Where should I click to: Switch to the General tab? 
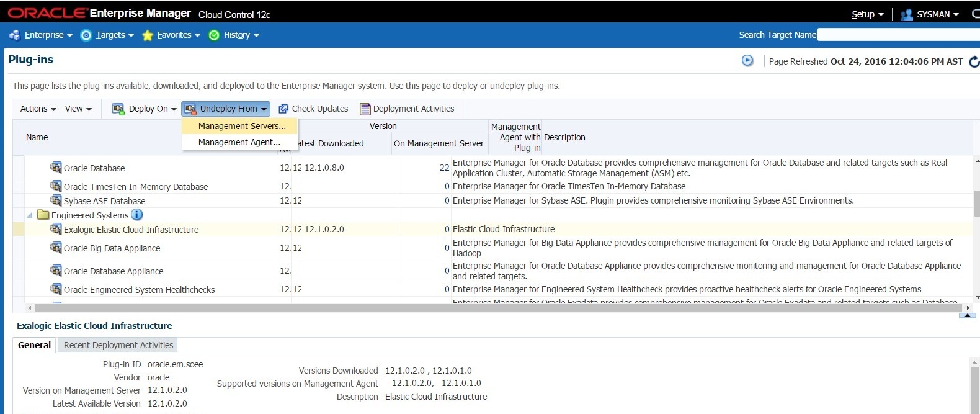pos(35,345)
